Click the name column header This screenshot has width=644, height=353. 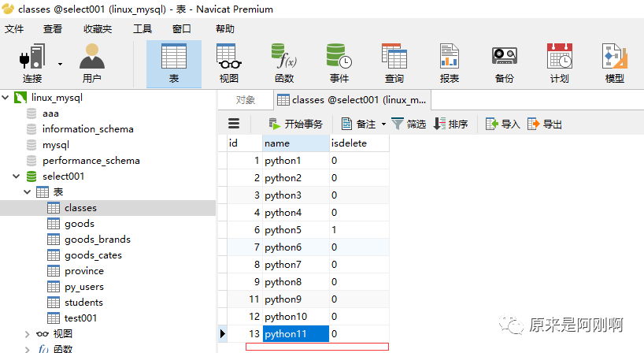[x=296, y=143]
